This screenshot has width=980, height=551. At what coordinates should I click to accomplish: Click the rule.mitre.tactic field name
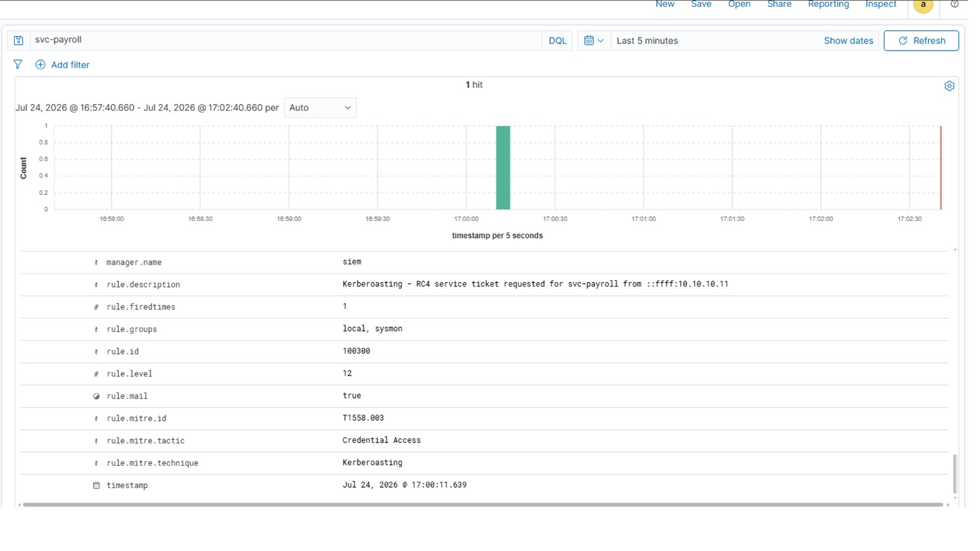pos(146,441)
